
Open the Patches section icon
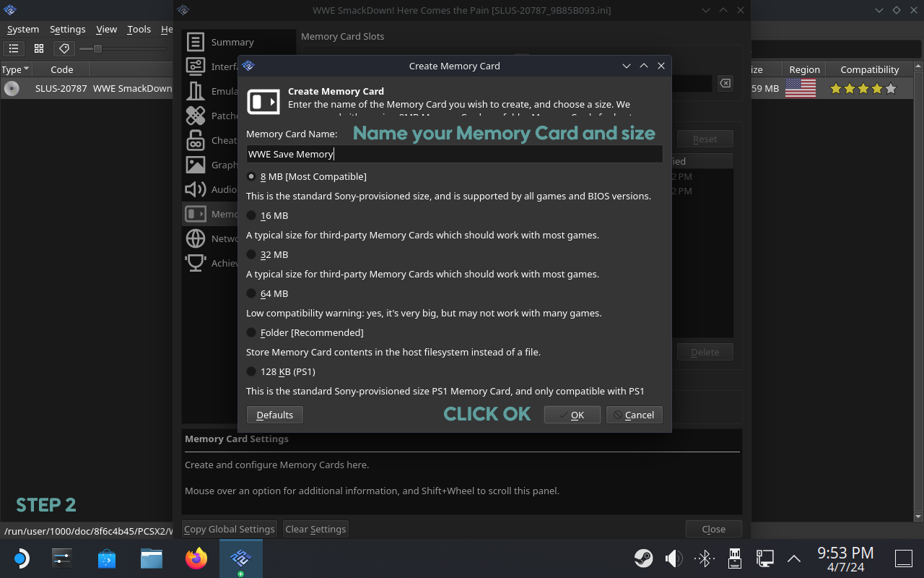coord(195,116)
